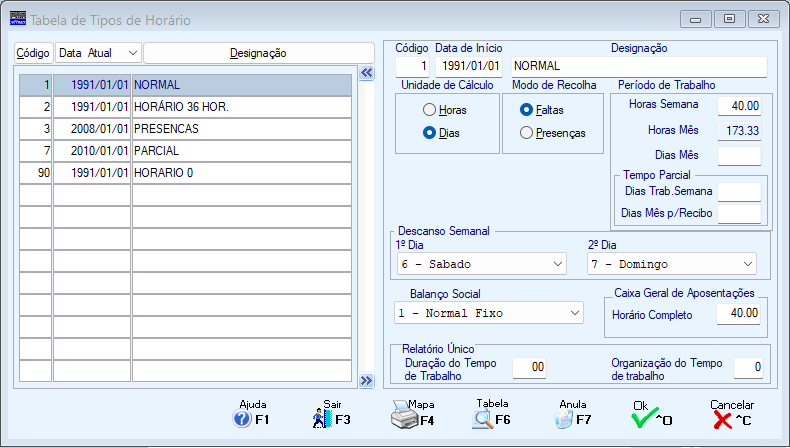Click the Anula F7 icon
The width and height of the screenshot is (790, 448).
click(562, 420)
